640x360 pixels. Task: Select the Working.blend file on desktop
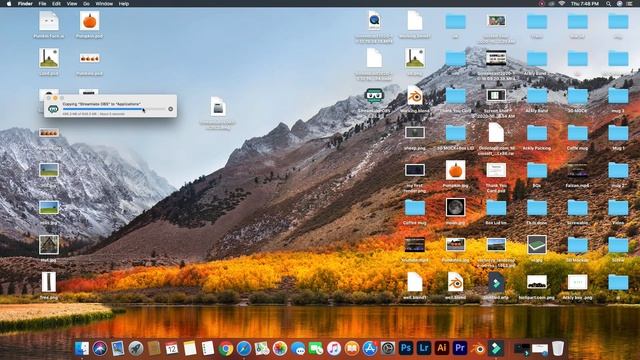415,96
